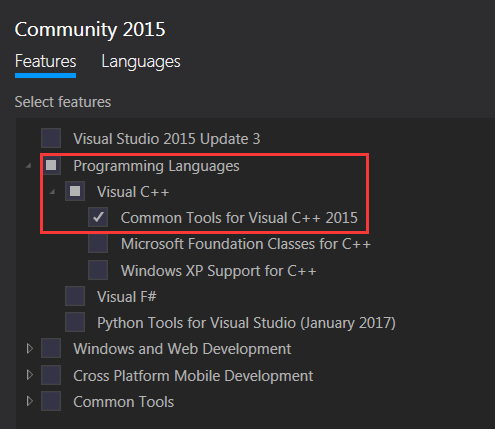This screenshot has height=429, width=495.
Task: Toggle the Programming Languages checkbox
Action: [x=51, y=165]
